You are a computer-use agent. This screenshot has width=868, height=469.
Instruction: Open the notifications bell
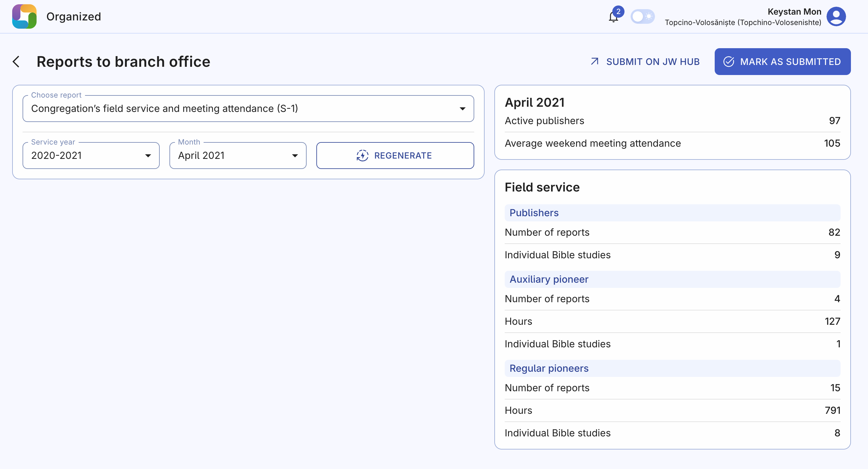[613, 17]
